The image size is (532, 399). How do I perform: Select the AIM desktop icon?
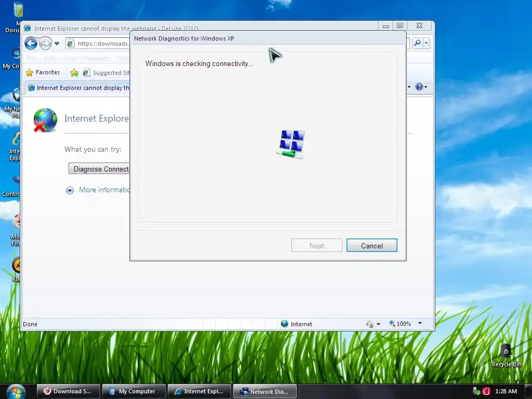16,270
